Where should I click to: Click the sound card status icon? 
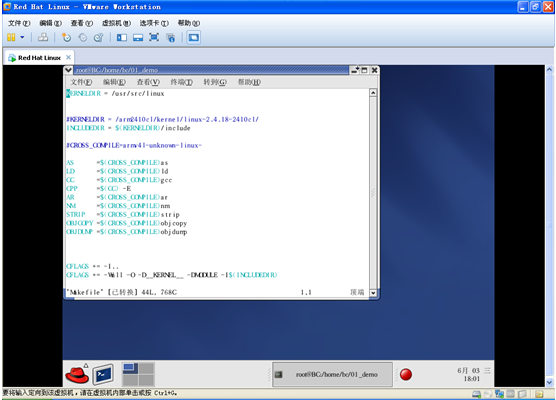coord(511,394)
